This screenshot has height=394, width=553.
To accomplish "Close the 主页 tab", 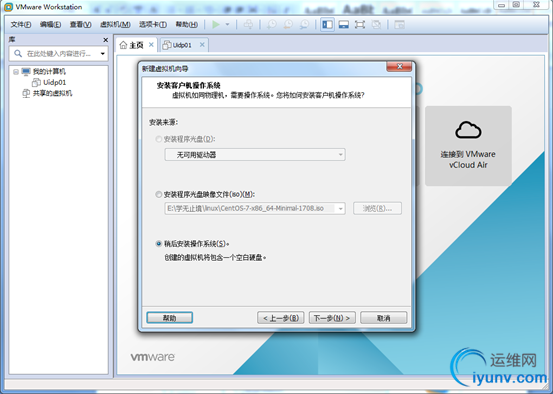I will click(x=151, y=44).
